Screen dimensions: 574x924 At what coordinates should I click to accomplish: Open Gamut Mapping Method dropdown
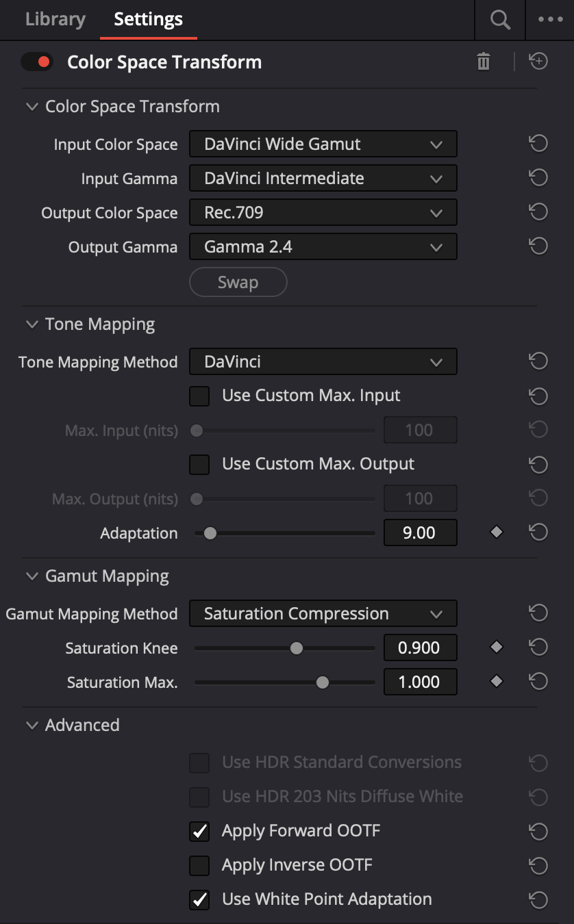pyautogui.click(x=323, y=613)
